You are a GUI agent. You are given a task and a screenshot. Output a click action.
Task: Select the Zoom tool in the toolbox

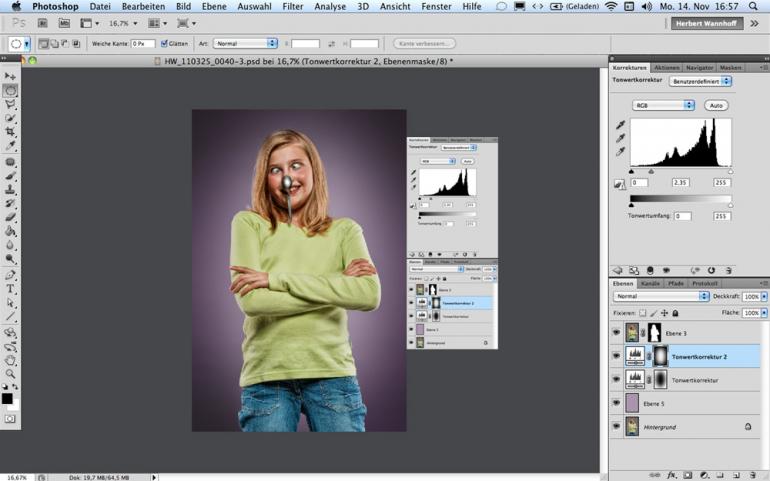10,374
